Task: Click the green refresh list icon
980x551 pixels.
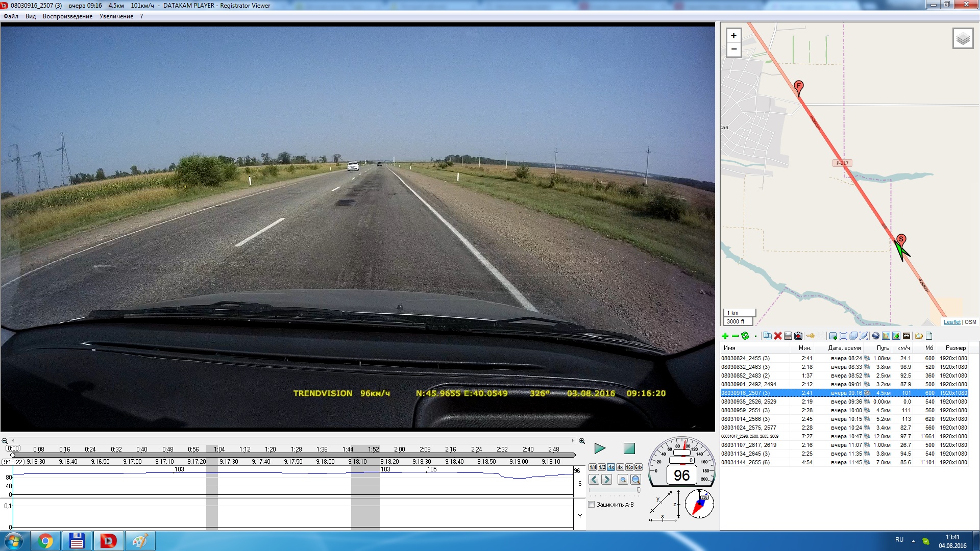Action: (745, 336)
